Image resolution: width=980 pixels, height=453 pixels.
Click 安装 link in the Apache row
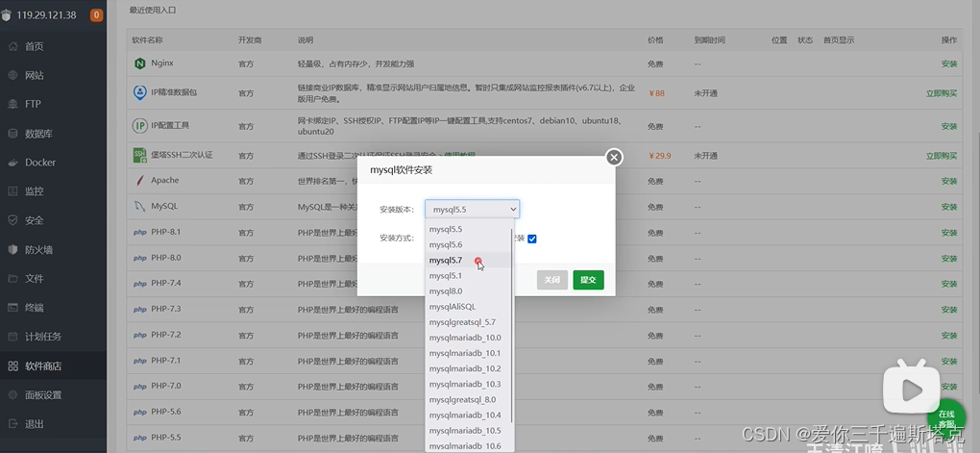coord(948,182)
